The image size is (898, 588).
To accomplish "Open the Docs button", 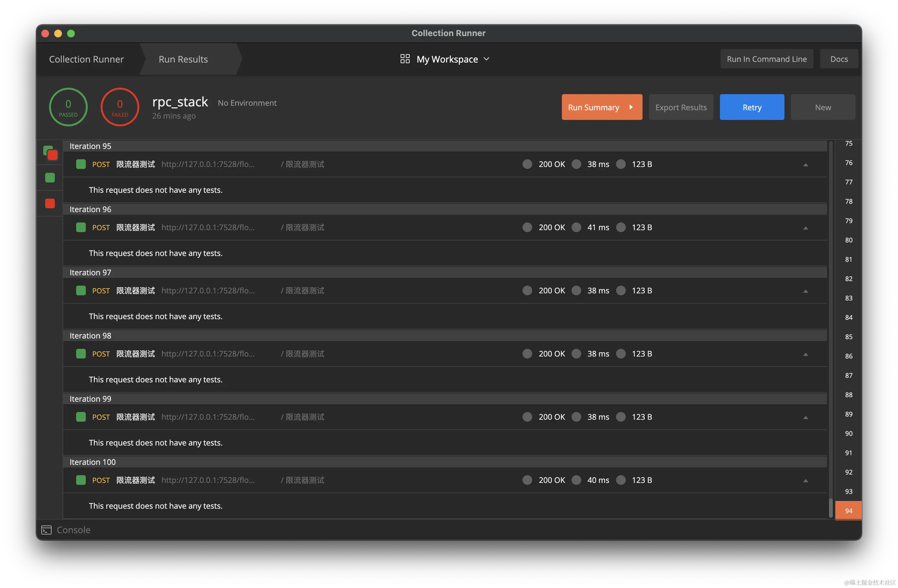I will pyautogui.click(x=839, y=59).
